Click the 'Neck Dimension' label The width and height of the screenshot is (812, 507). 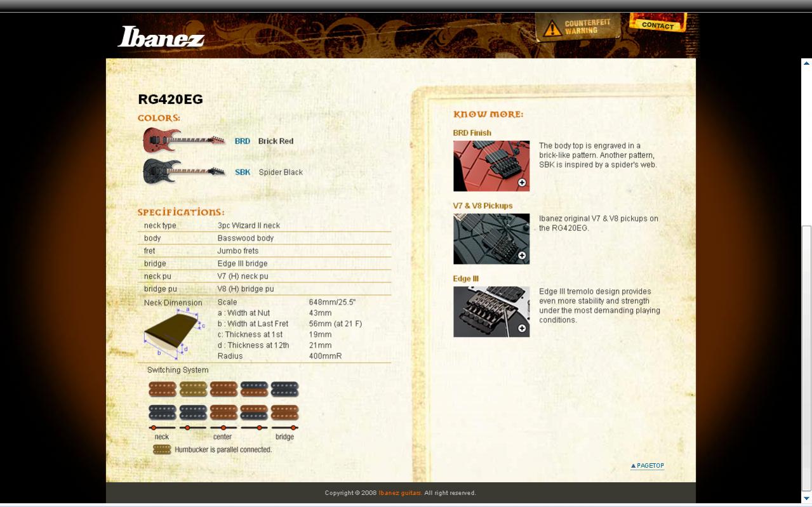(173, 303)
